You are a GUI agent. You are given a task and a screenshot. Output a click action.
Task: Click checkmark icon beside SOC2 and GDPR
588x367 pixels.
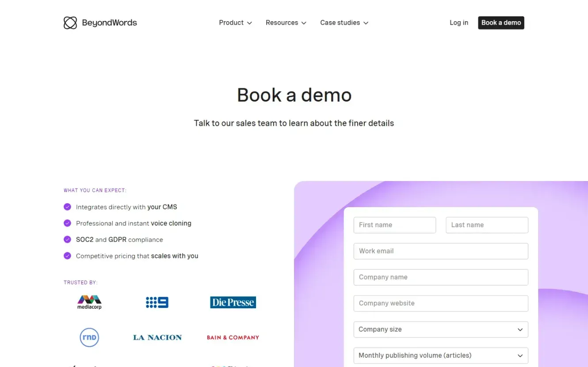click(x=67, y=239)
